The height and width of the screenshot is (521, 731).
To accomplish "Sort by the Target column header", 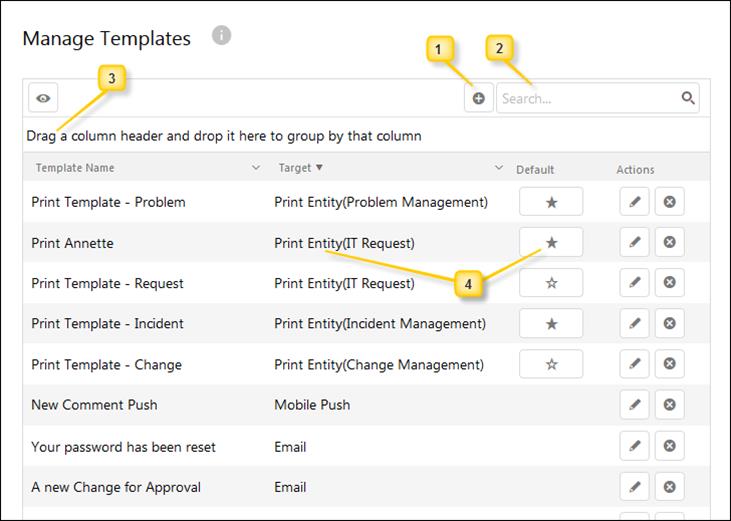I will (x=295, y=168).
